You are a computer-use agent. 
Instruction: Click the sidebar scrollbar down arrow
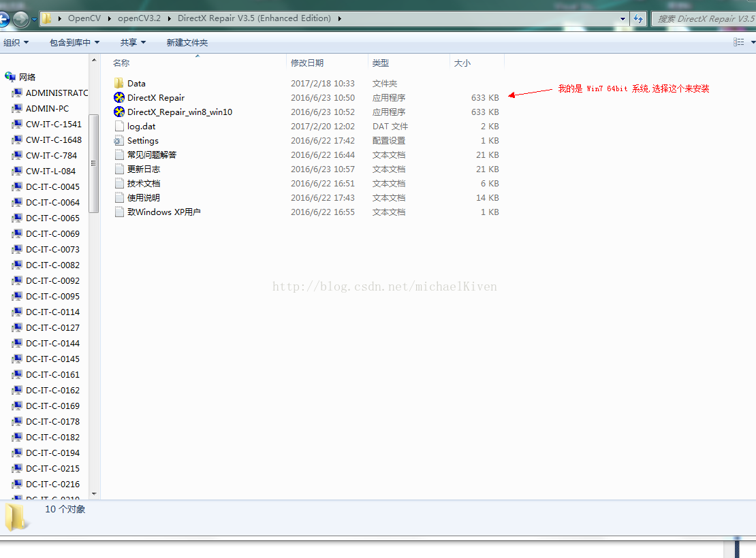tap(94, 494)
